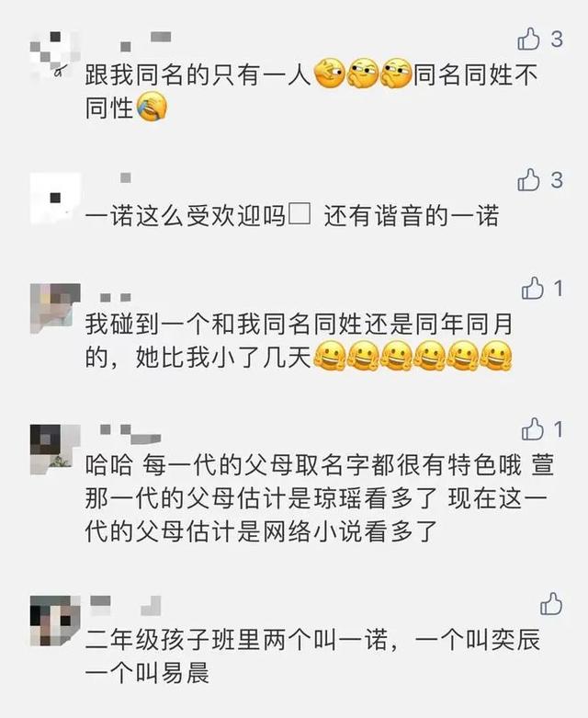Select comment text 她比我小了几天
Image resolution: width=588 pixels, height=718 pixels.
coord(224,358)
